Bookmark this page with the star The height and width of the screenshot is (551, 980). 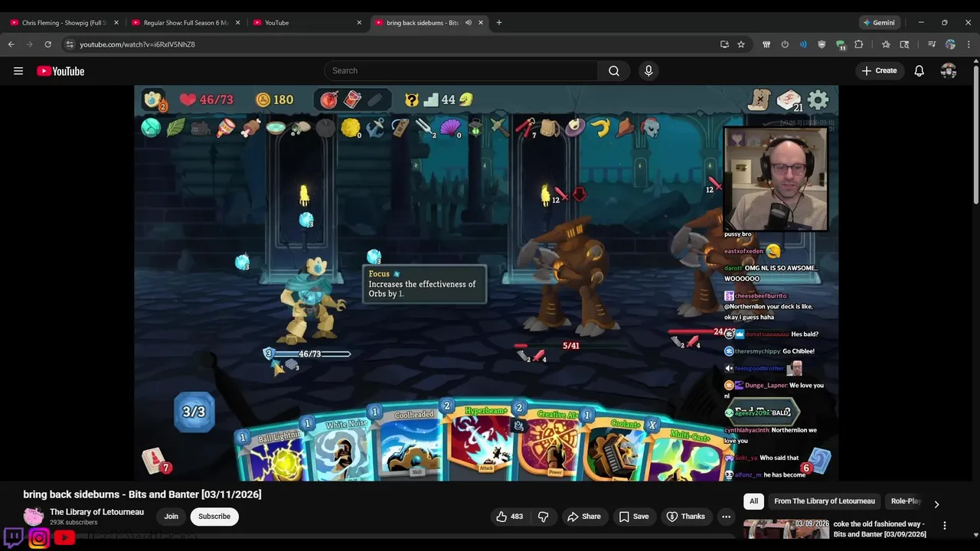[741, 44]
